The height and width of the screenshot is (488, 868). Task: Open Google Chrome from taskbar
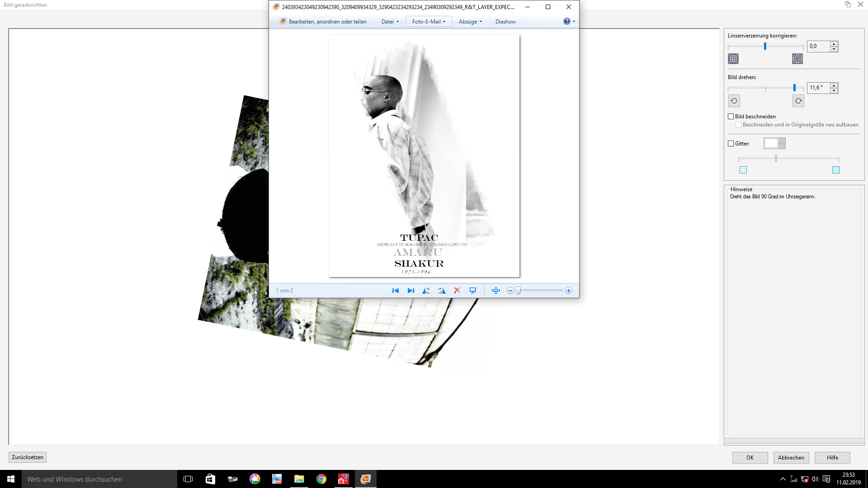(x=321, y=479)
